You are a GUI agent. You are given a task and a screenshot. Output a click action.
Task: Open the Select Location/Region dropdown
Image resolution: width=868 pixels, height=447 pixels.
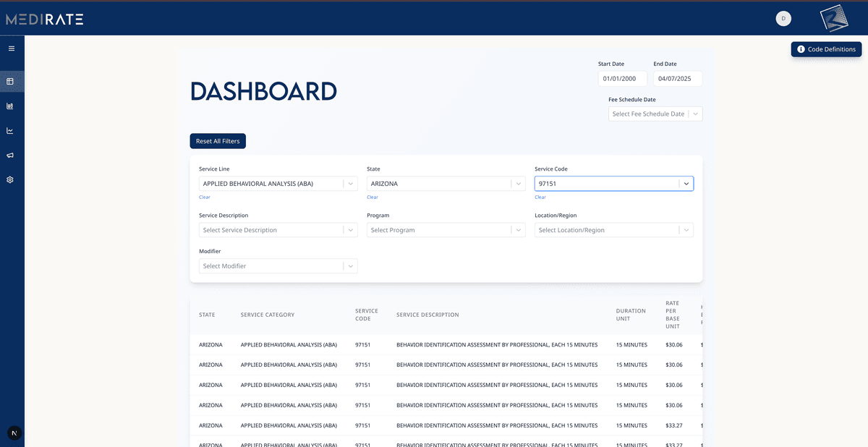pos(614,230)
